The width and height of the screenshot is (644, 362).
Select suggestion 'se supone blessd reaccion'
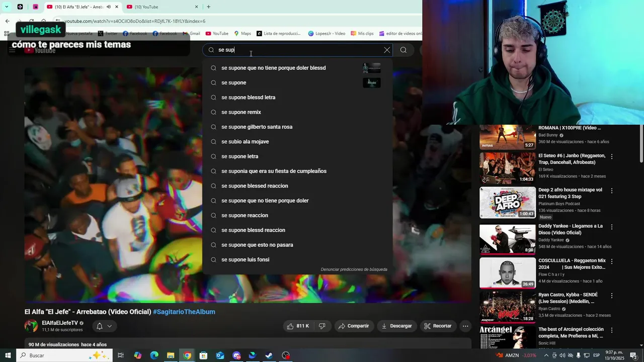297,230
